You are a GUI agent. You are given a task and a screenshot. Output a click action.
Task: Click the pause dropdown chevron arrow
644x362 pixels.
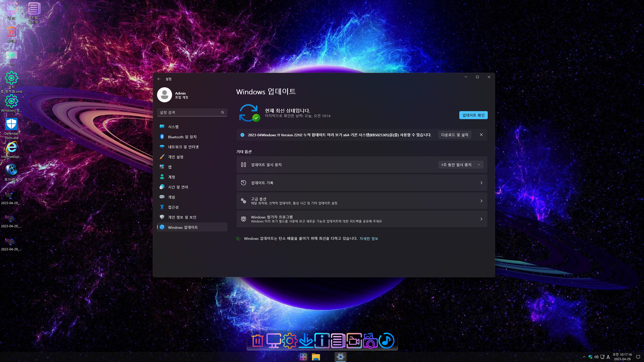(479, 165)
